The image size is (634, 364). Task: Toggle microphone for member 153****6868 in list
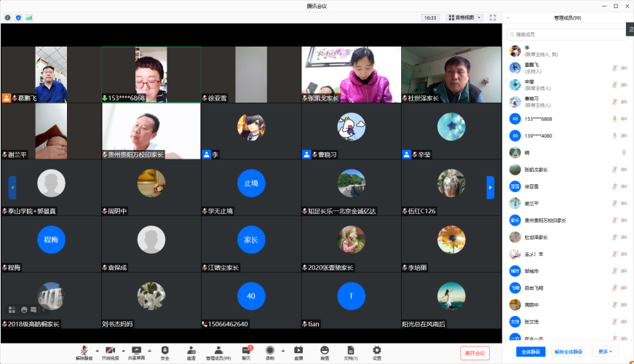(x=614, y=119)
